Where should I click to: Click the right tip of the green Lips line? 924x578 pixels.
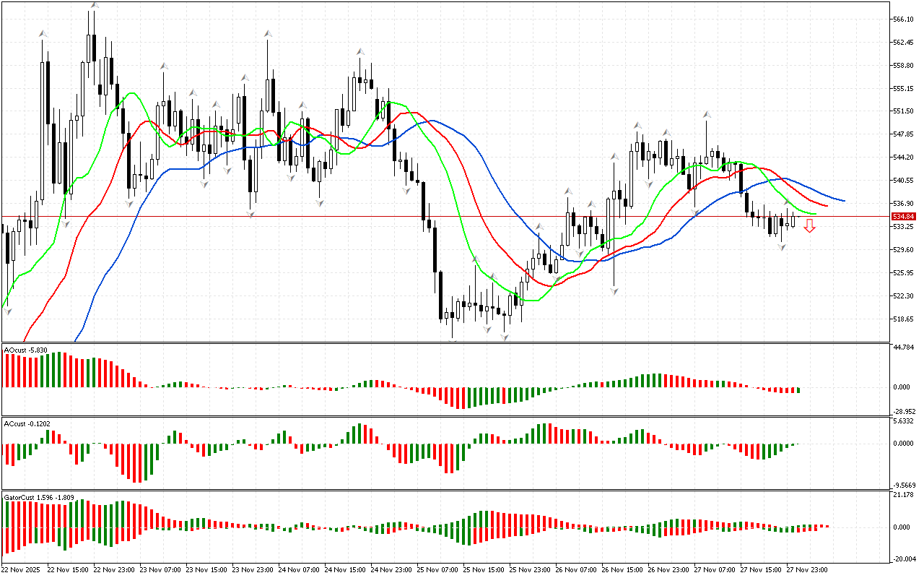click(816, 214)
